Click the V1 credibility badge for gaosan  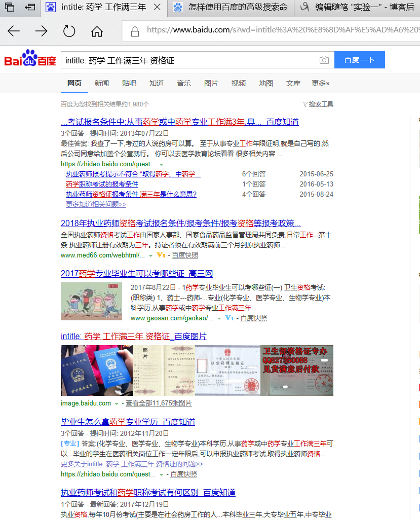coord(230,318)
